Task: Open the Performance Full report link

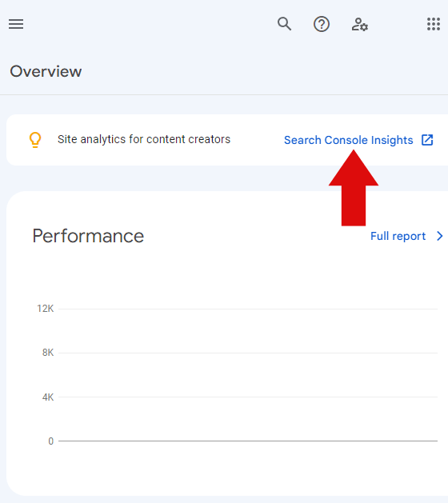Action: point(398,236)
